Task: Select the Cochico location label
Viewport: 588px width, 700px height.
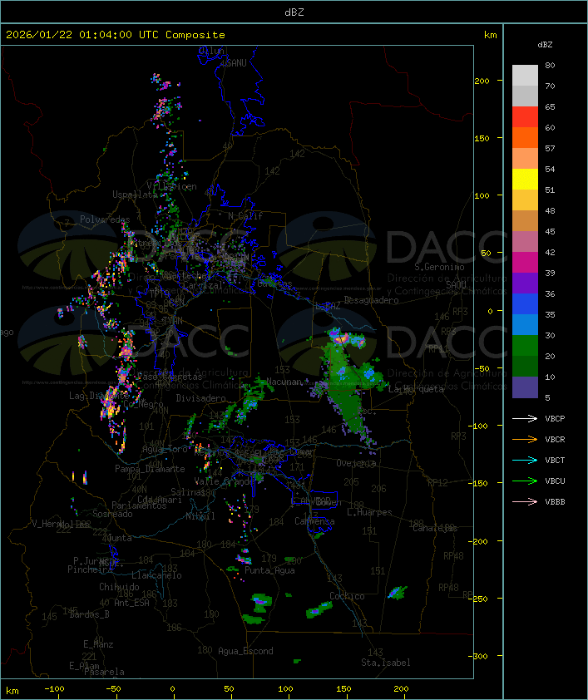Action: (x=347, y=596)
